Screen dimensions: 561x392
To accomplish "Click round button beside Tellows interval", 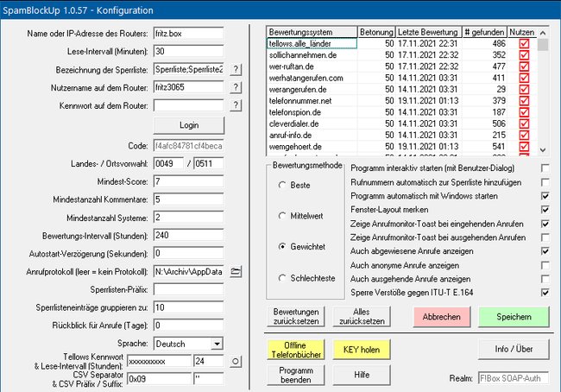I will click(236, 361).
